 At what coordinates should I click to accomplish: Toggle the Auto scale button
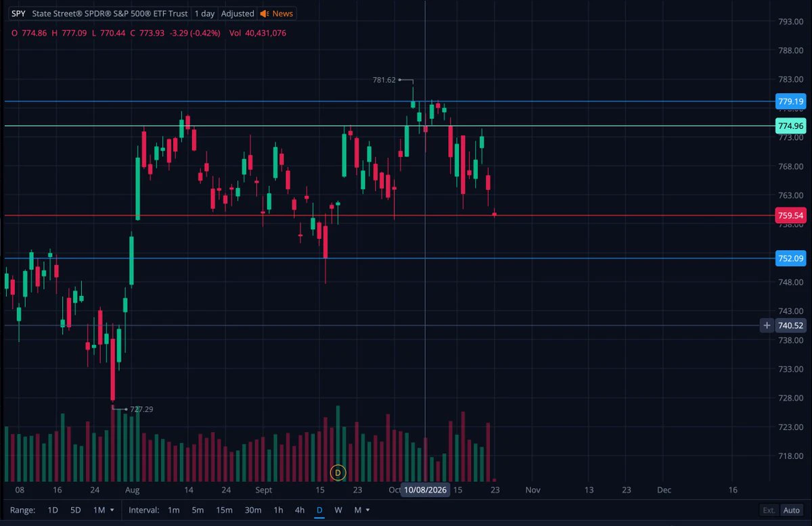coord(791,510)
